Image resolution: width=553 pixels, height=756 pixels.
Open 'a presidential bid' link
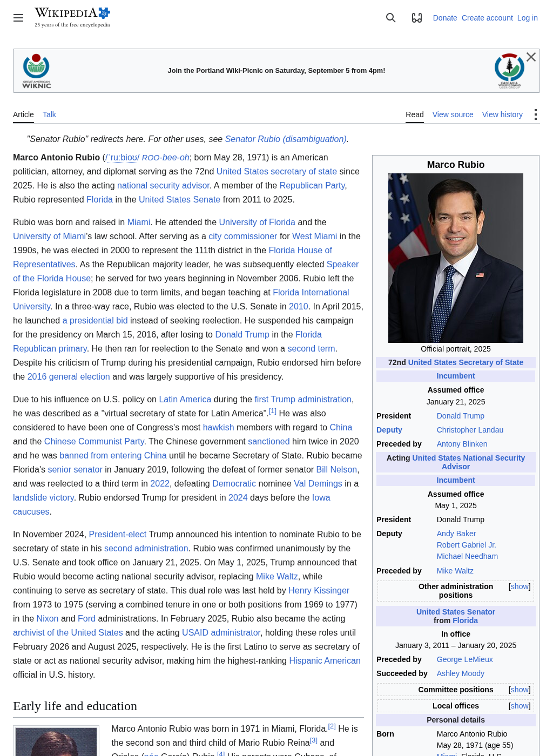pyautogui.click(x=95, y=320)
